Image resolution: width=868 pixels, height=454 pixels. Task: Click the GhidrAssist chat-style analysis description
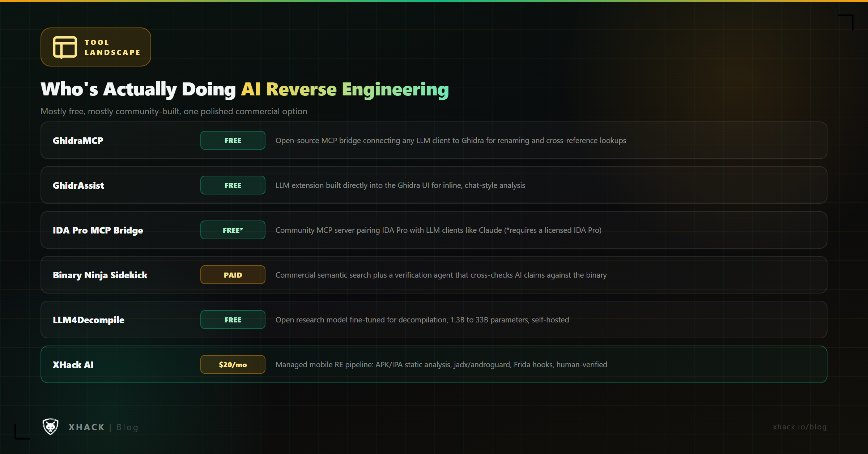coord(400,185)
